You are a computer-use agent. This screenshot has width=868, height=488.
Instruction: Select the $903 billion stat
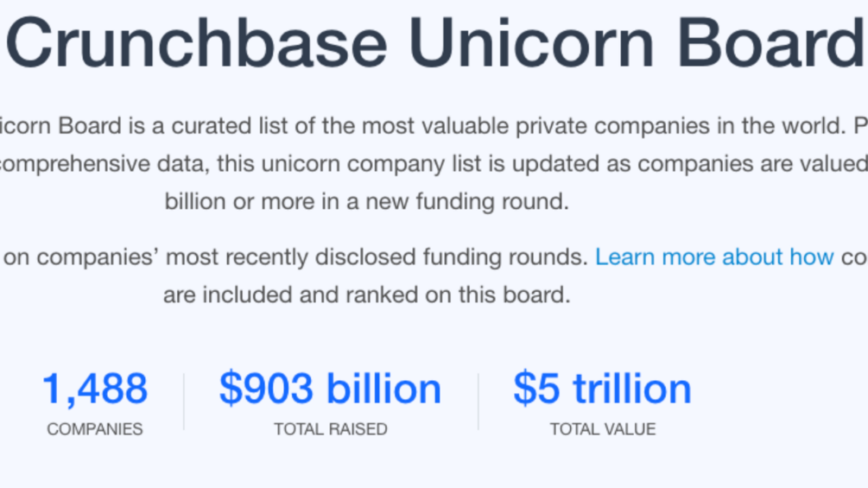tap(331, 389)
